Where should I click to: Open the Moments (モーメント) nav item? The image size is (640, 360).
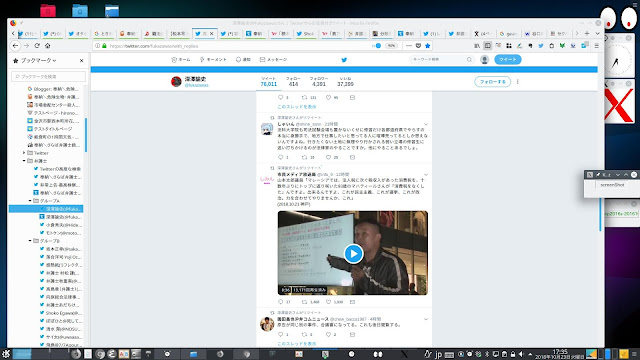point(213,60)
